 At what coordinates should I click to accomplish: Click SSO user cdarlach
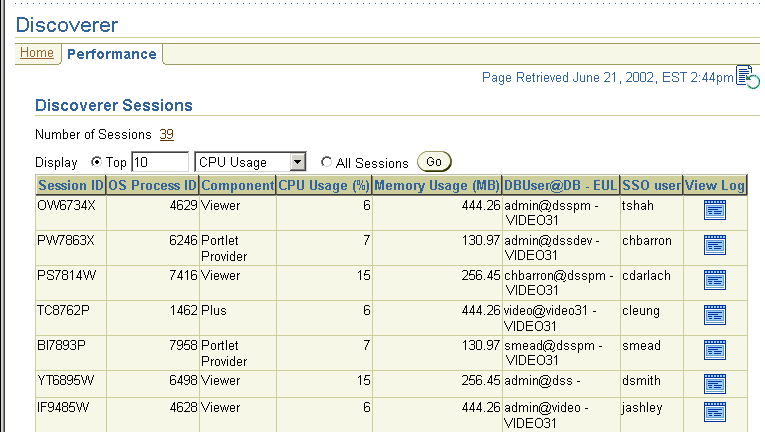coord(646,275)
